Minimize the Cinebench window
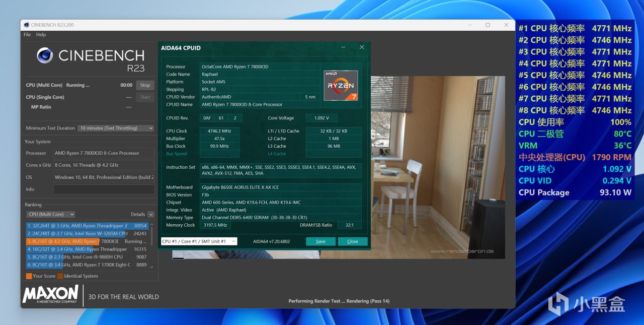Viewport: 644px width, 325px height. pos(469,25)
